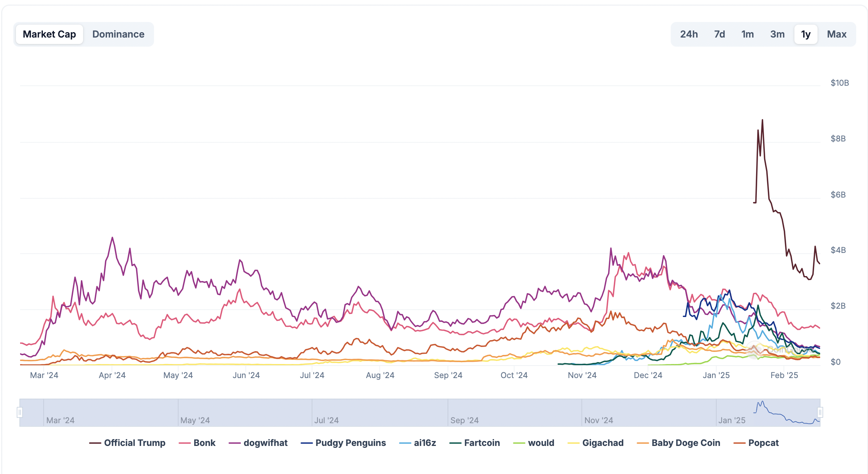This screenshot has width=868, height=474.
Task: Select the 24h time range
Action: pos(689,34)
